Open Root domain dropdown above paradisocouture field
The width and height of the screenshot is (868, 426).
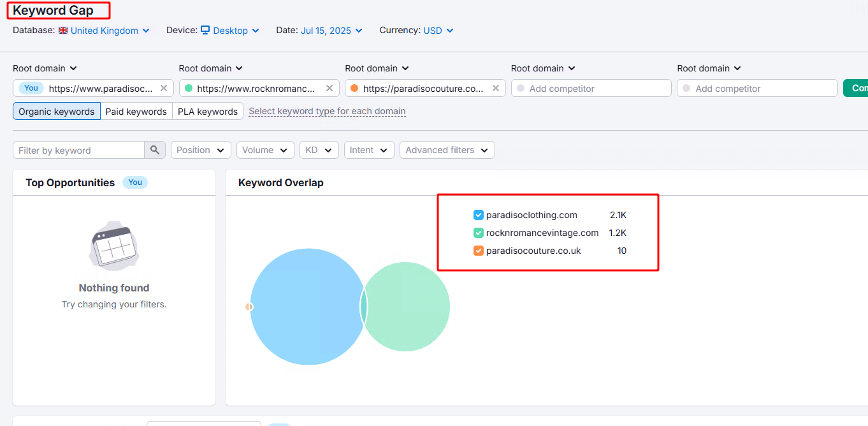click(x=377, y=68)
